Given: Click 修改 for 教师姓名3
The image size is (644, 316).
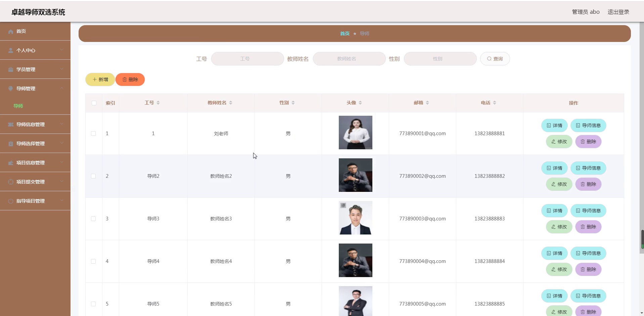Looking at the screenshot, I should (x=559, y=227).
